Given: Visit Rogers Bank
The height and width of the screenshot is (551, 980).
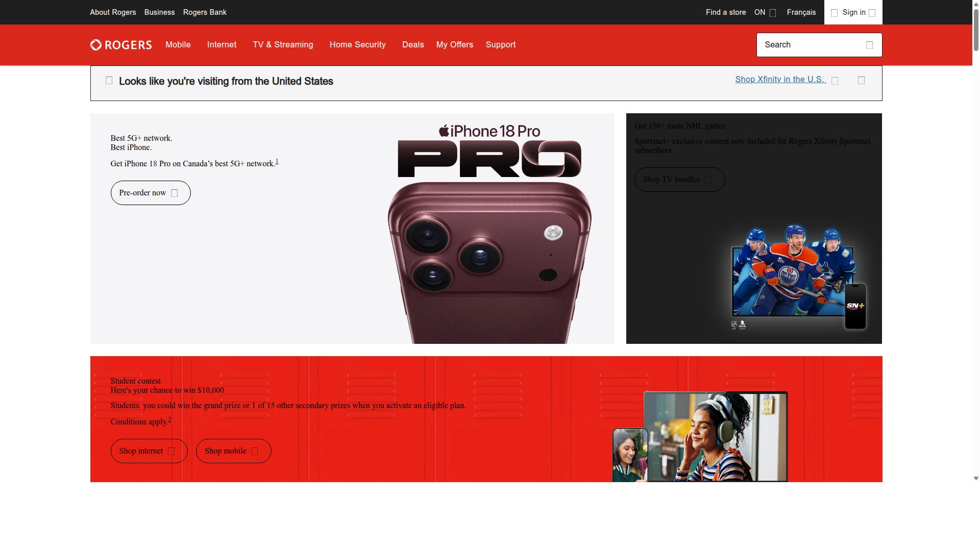Looking at the screenshot, I should 205,12.
